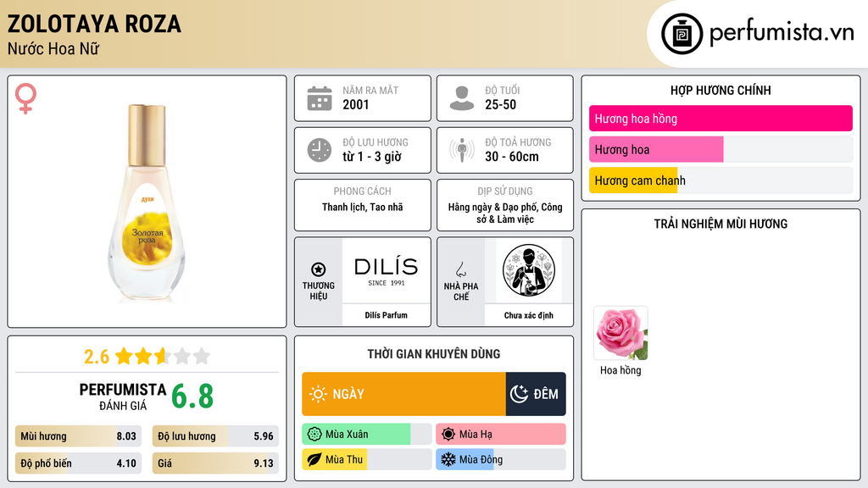The image size is (868, 488).
Task: Click the Hoa hồng note label
Action: (620, 370)
